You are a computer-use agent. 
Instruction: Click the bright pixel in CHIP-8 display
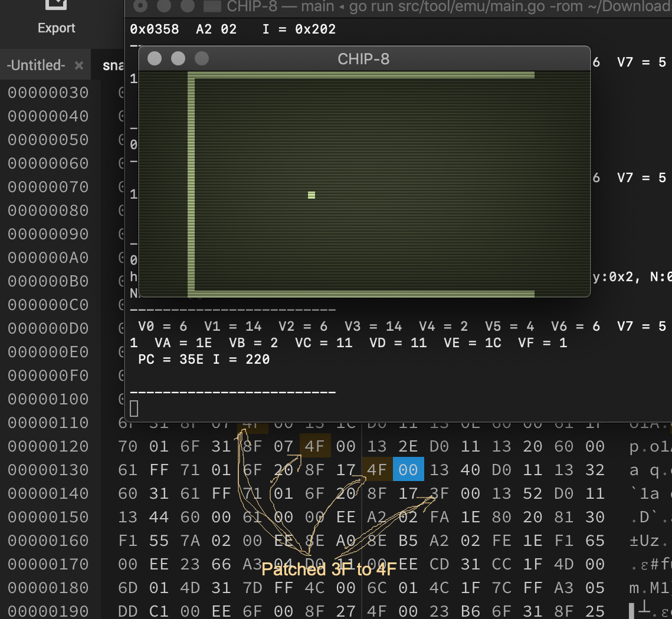click(x=312, y=195)
